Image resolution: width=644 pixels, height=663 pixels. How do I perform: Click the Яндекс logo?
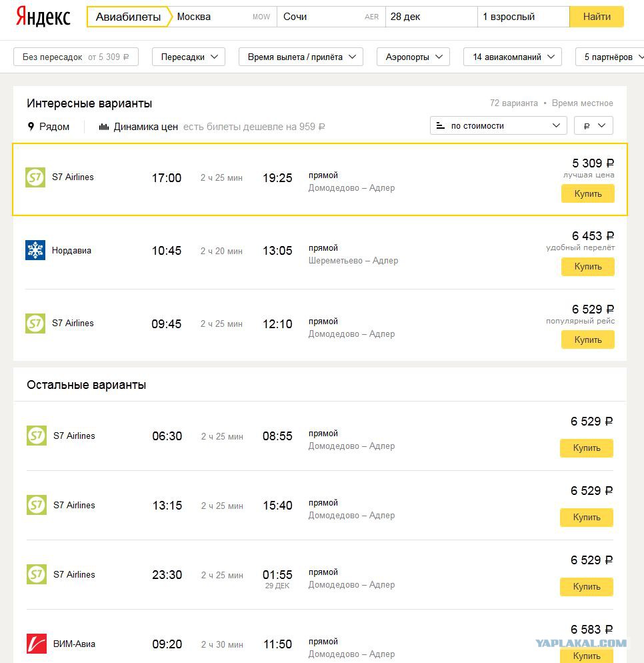pyautogui.click(x=43, y=17)
